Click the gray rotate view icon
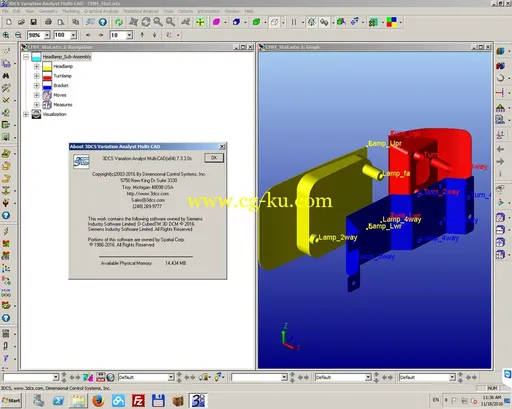 [146, 22]
